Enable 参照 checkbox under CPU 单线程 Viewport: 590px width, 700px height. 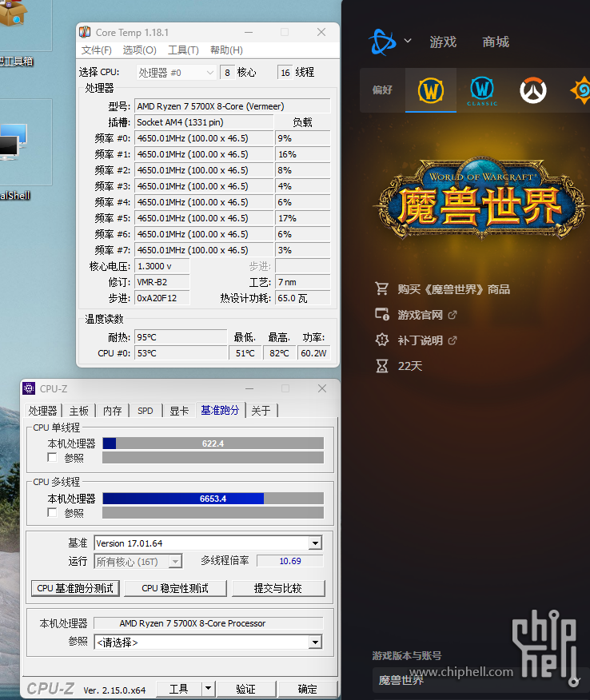52,458
